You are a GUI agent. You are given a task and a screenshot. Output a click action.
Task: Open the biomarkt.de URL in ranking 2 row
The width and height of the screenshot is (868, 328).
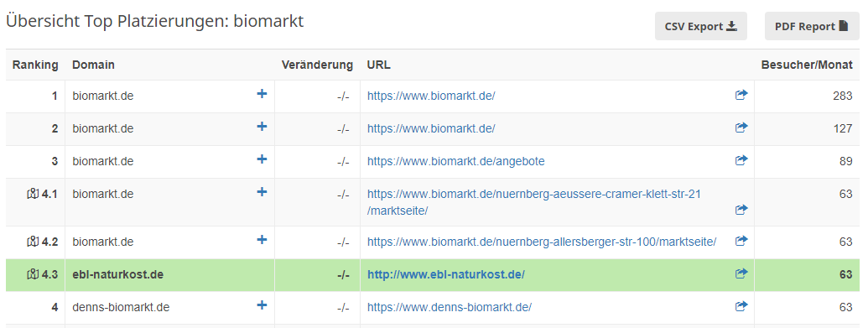(x=431, y=128)
